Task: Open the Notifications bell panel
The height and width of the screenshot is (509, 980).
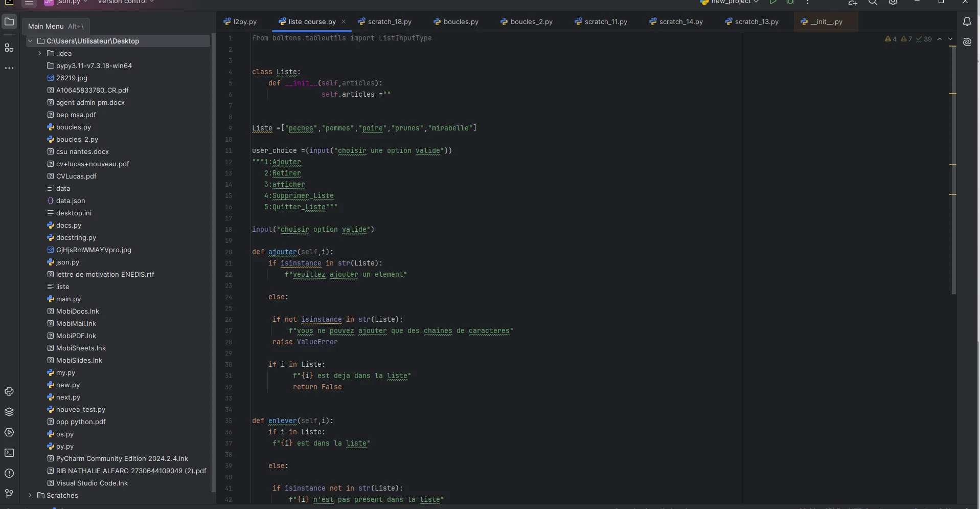Action: pos(967,21)
